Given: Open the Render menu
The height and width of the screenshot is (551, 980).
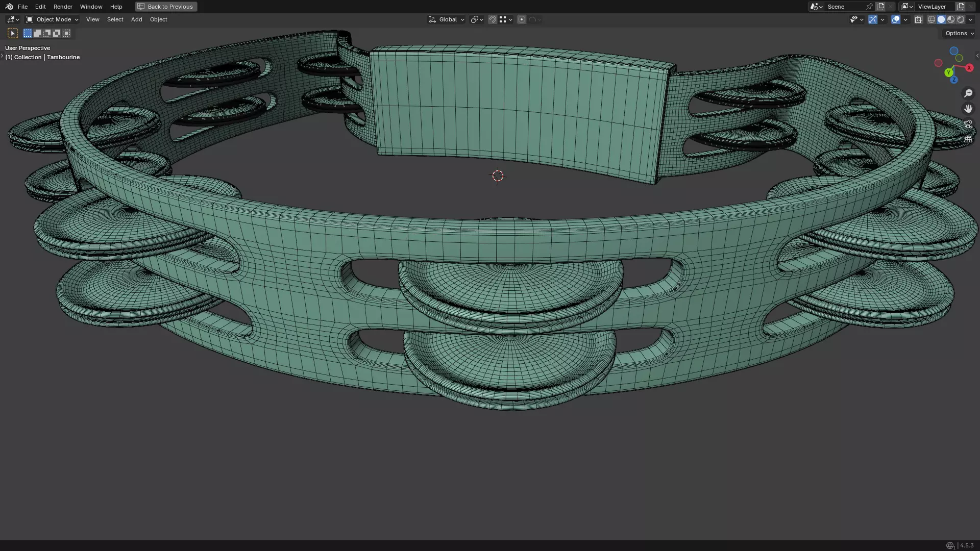Looking at the screenshot, I should point(63,7).
